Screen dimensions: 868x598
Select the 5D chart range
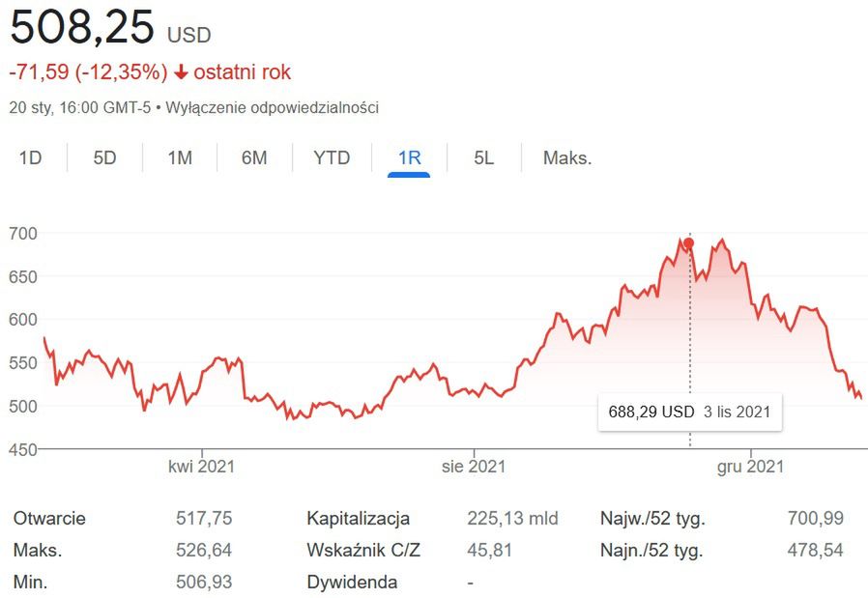click(x=104, y=157)
